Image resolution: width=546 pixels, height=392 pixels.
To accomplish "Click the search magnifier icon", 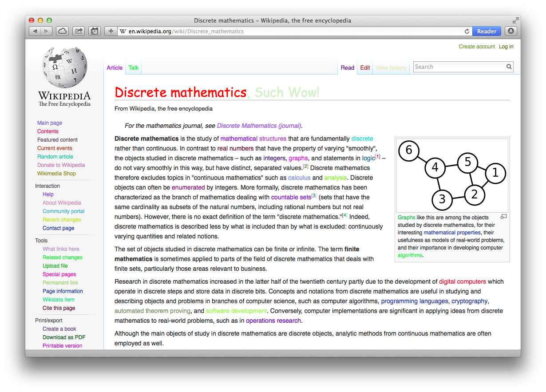I will [x=509, y=67].
